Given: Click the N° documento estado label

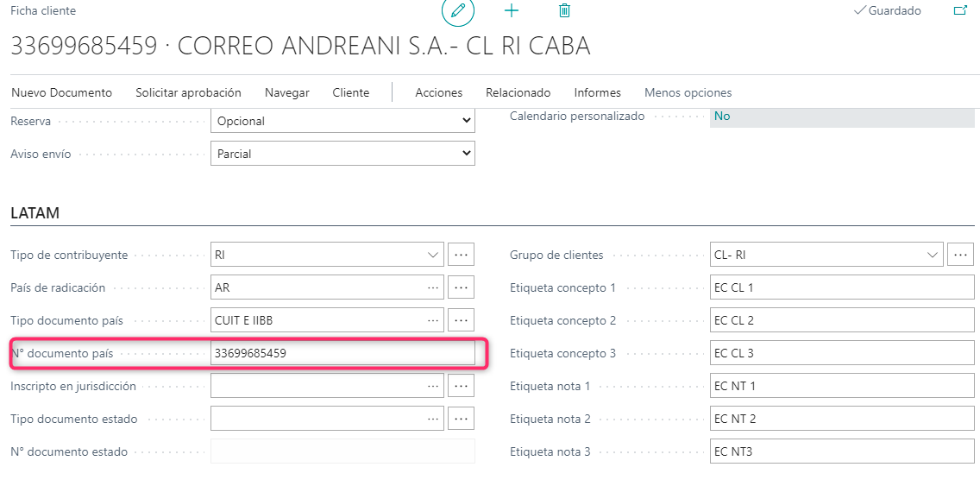Looking at the screenshot, I should (x=69, y=451).
